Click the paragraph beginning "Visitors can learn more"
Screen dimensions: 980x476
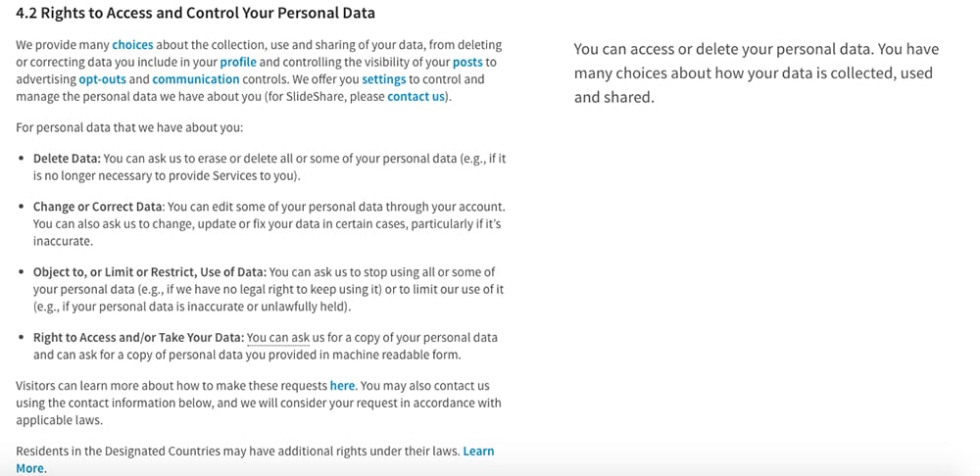tap(259, 403)
